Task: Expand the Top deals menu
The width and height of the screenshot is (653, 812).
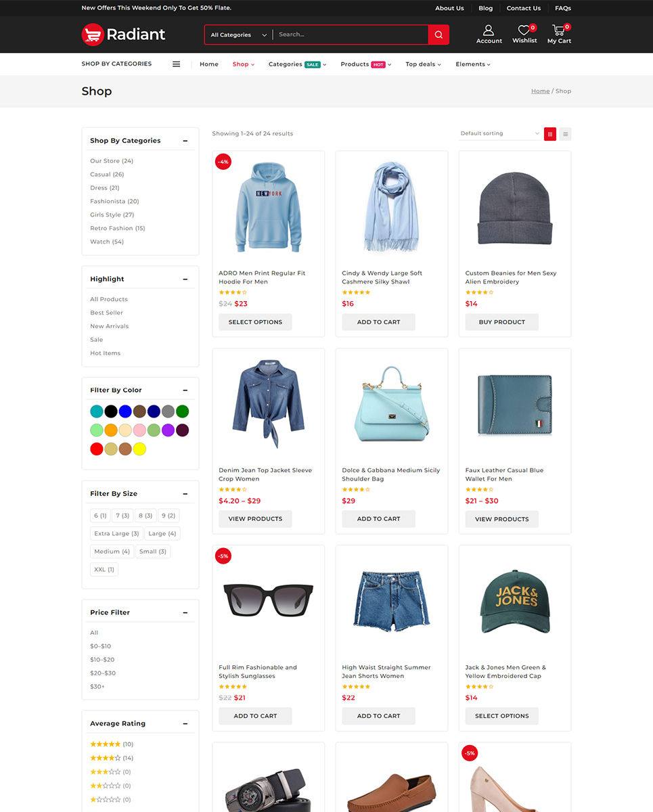Action: pyautogui.click(x=423, y=64)
